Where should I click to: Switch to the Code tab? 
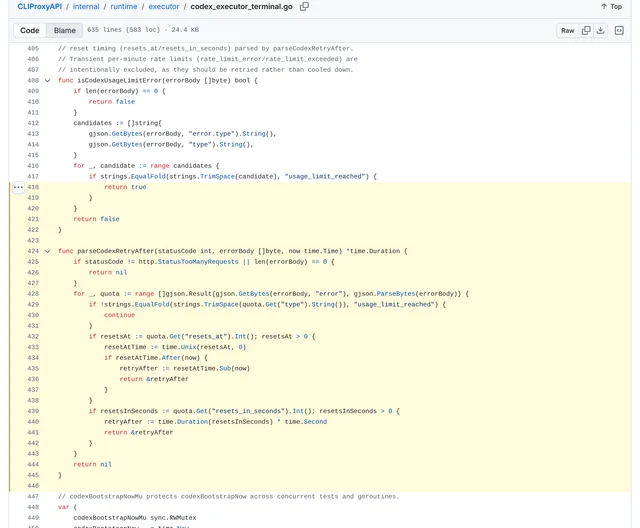click(30, 31)
